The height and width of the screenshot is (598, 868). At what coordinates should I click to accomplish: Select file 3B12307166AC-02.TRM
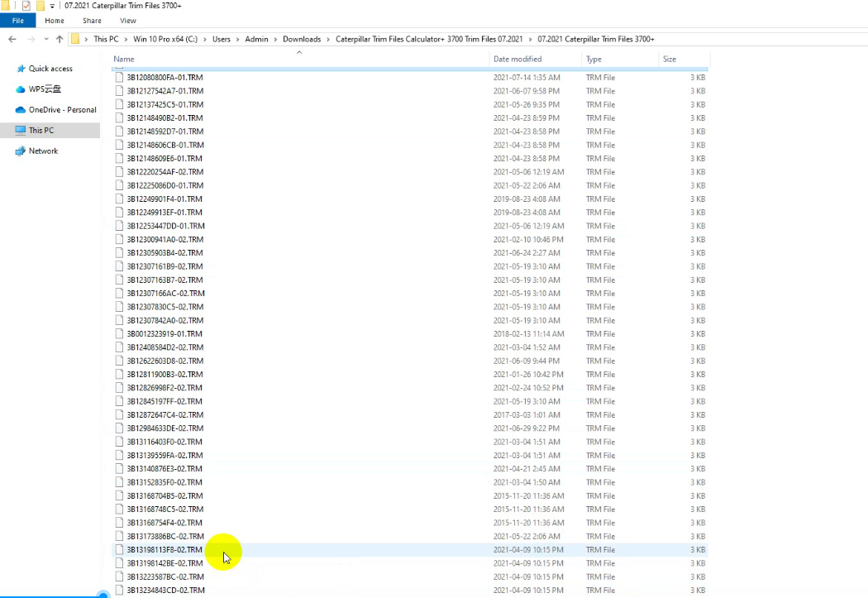pyautogui.click(x=165, y=294)
